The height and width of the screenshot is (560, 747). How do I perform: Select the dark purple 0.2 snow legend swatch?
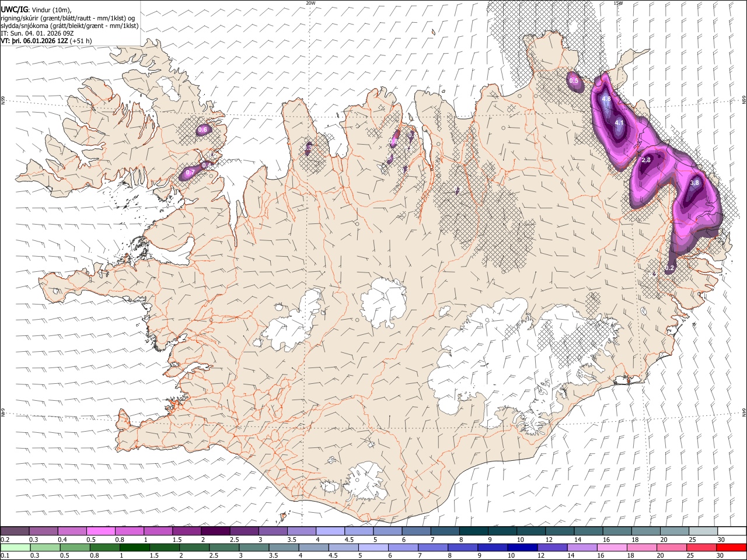pyautogui.click(x=15, y=531)
